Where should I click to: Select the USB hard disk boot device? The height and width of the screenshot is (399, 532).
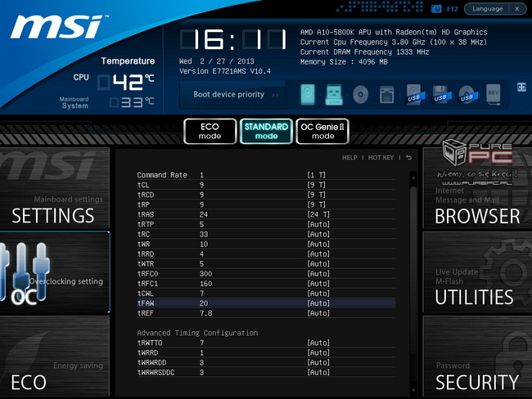[415, 94]
